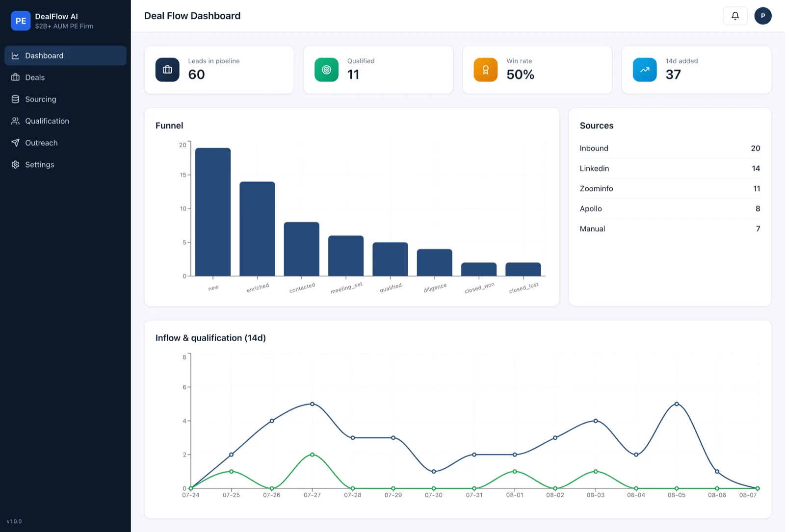Click the Sourcing database icon

pyautogui.click(x=15, y=100)
